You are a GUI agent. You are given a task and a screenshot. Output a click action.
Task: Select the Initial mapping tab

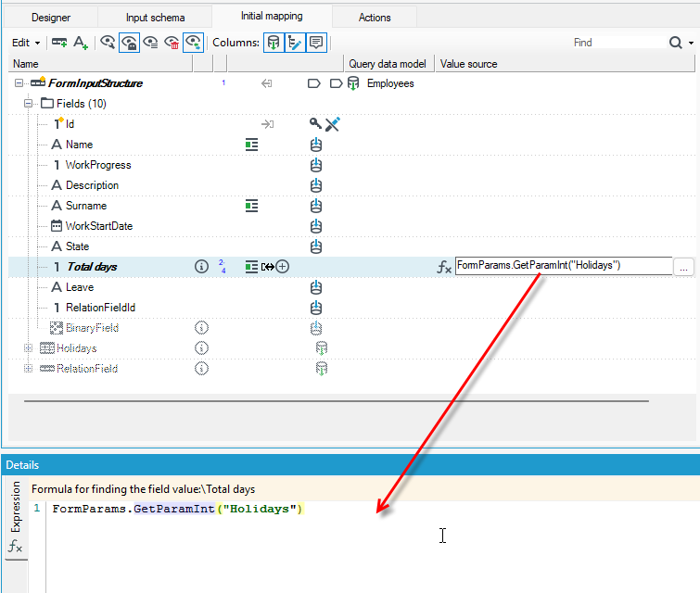(x=272, y=16)
